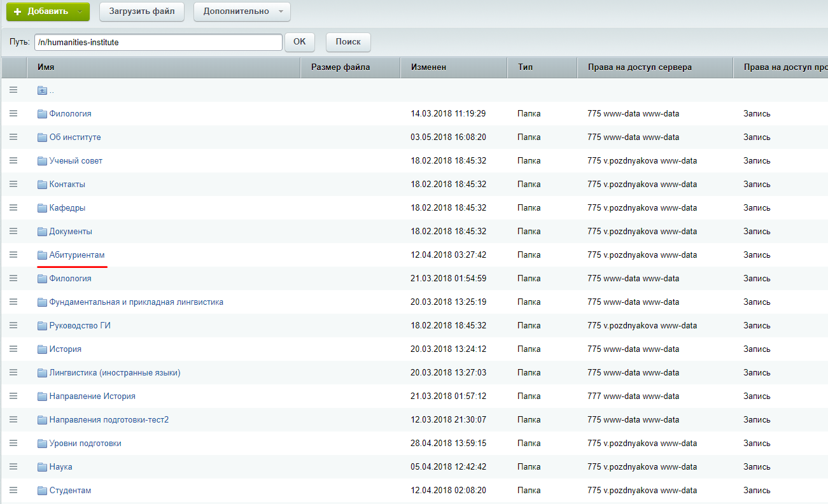Click folder icon next to Наука
Viewport: 828px width, 504px height.
tap(43, 467)
